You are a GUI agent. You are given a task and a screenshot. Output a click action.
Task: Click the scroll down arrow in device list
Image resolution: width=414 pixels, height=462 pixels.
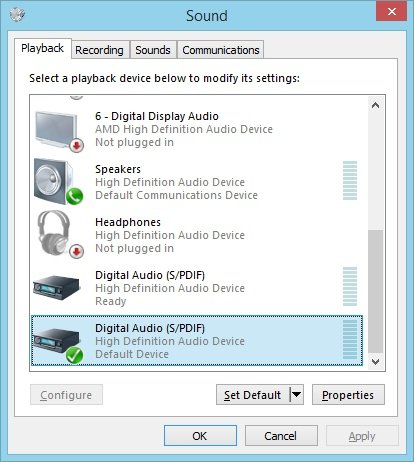[375, 362]
